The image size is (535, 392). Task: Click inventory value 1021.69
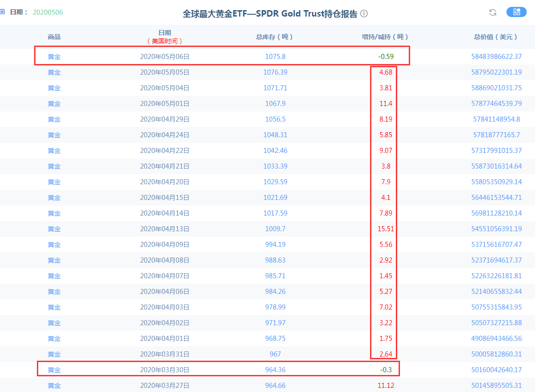tap(275, 198)
